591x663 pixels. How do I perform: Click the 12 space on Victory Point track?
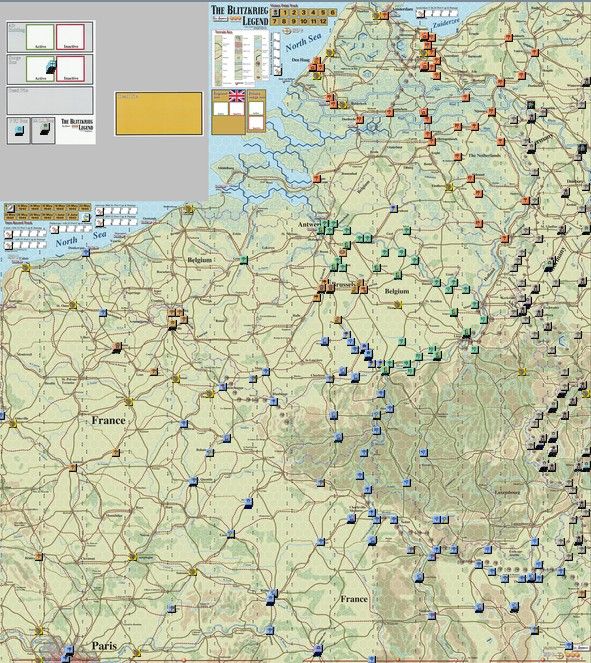coord(323,21)
